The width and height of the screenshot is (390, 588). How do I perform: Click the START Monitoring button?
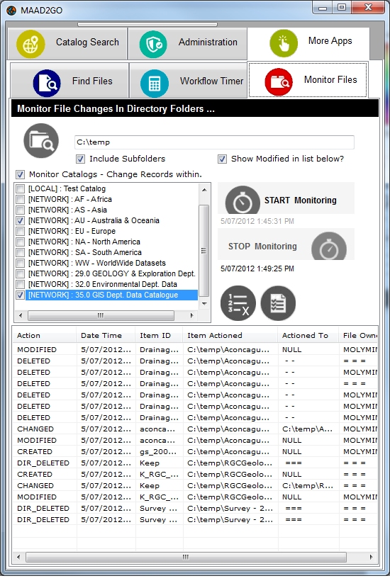tap(286, 198)
